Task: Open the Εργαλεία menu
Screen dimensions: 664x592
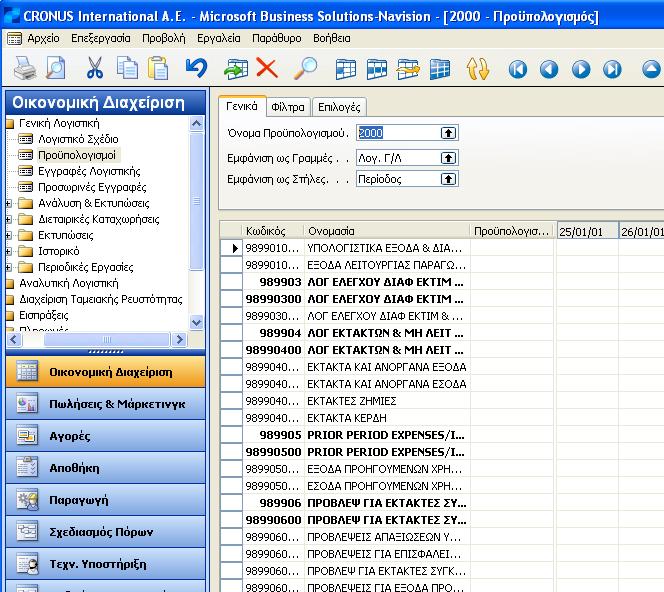Action: coord(219,39)
